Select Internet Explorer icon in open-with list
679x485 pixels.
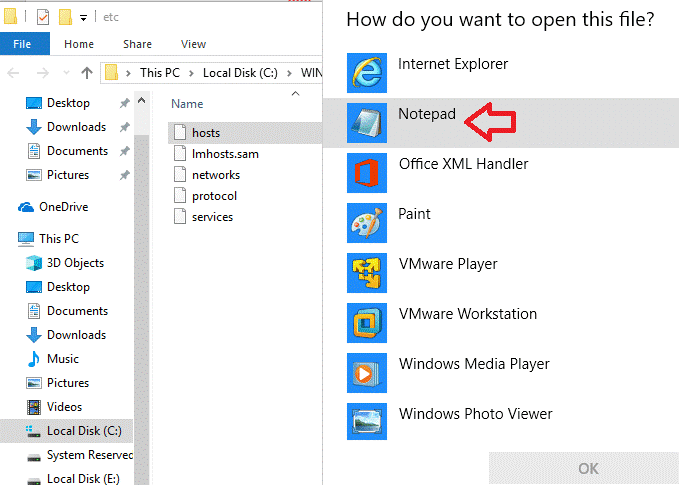(366, 73)
